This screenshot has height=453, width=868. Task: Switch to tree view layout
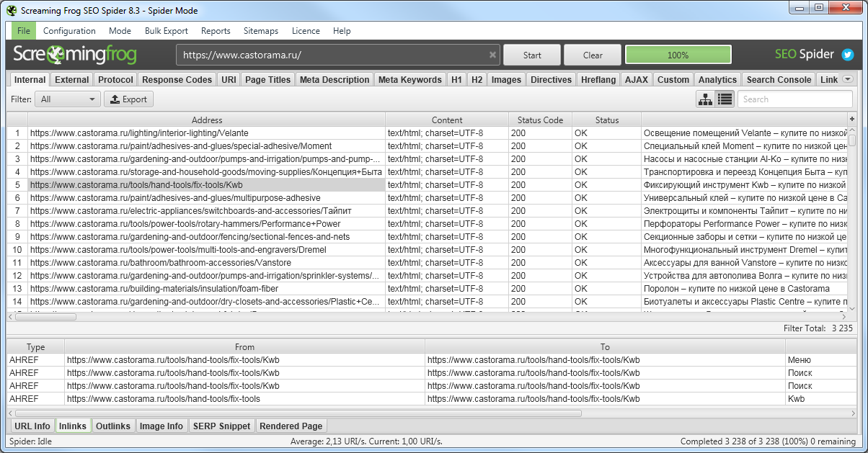(x=705, y=99)
